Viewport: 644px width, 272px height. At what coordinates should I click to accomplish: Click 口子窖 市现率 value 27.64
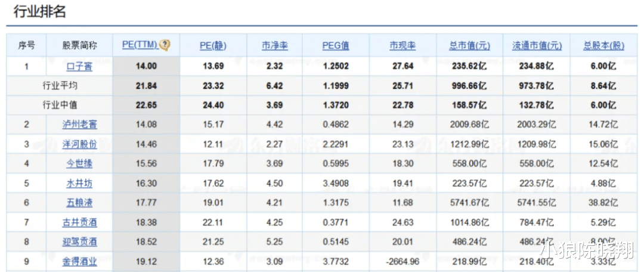pos(402,66)
